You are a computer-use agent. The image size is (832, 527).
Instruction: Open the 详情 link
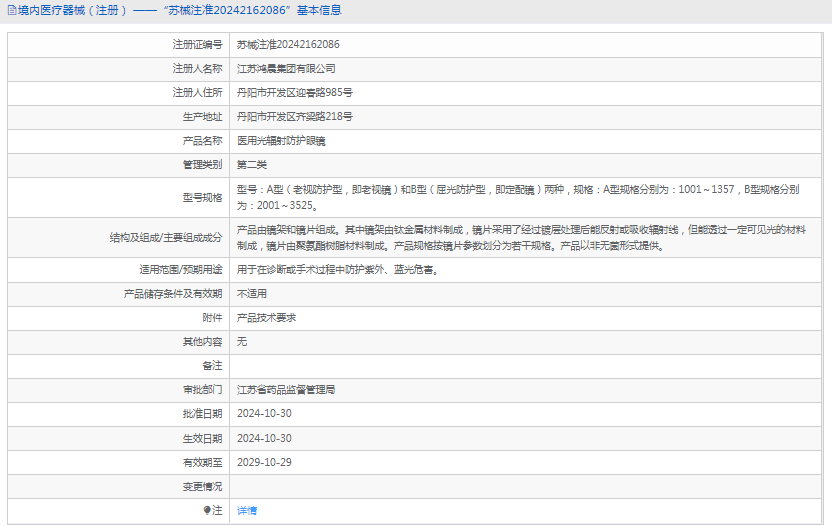pos(247,511)
